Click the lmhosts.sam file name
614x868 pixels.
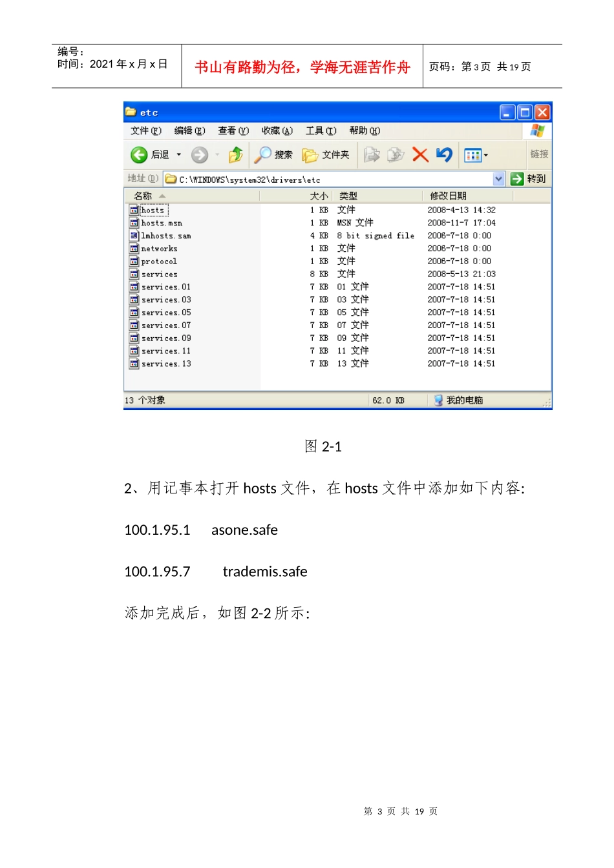coord(166,236)
